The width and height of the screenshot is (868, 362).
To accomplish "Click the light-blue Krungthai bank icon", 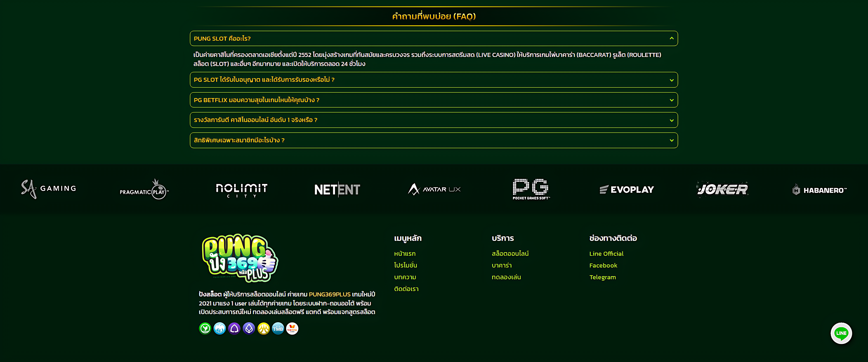I will point(220,328).
